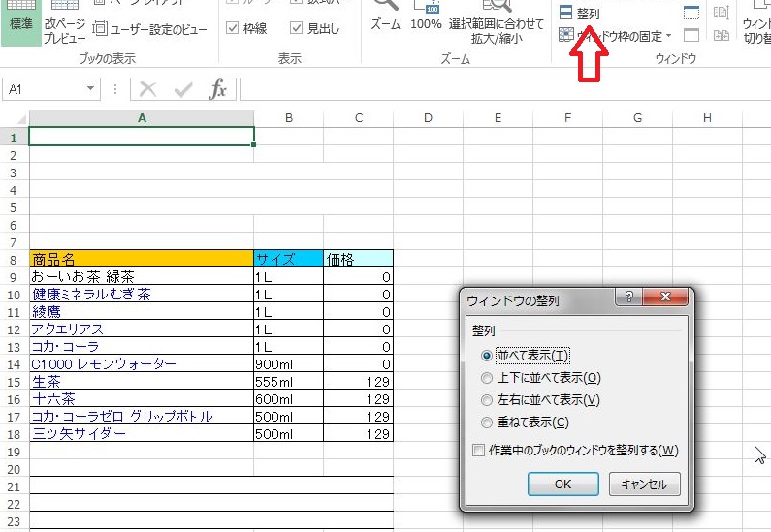Click the 三ツ矢サイダー cell
771x532 pixels.
142,434
